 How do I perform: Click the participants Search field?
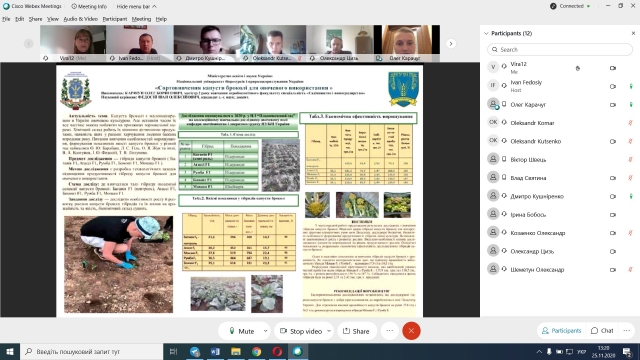click(x=560, y=49)
